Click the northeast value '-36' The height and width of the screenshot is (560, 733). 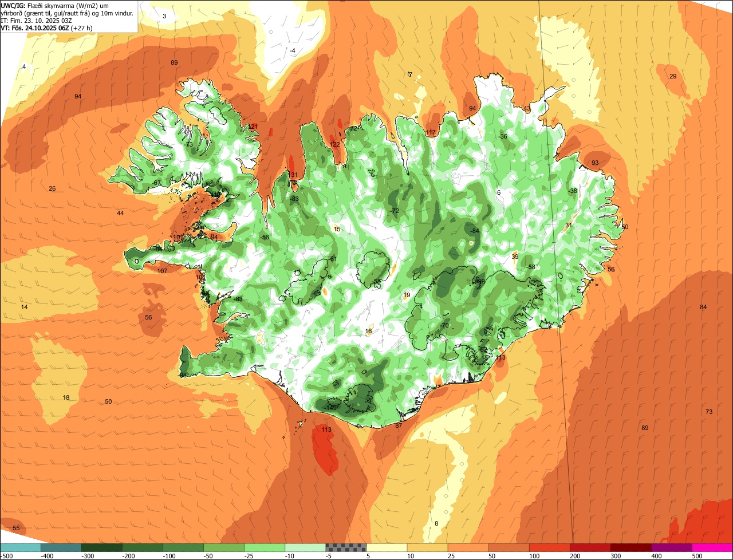(x=503, y=136)
